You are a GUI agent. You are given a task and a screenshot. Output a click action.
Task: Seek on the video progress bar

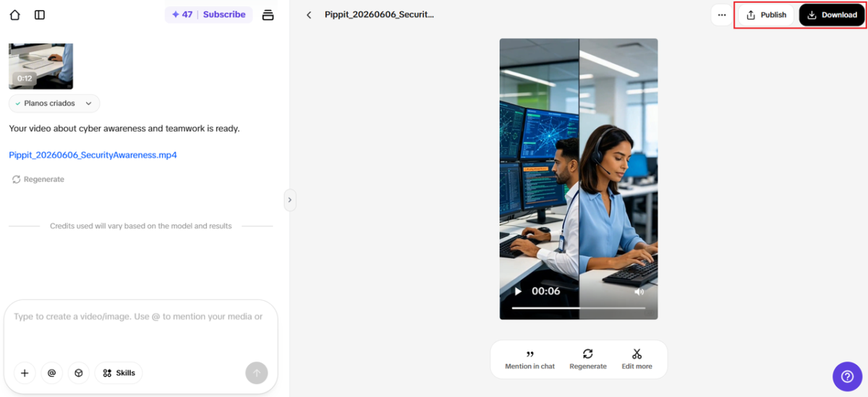tap(579, 308)
